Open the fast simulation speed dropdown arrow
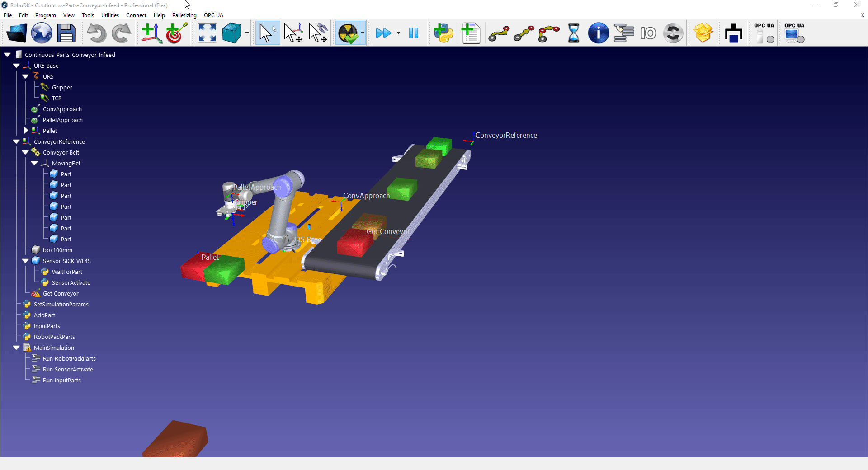Screen dimensions: 868x470 (x=398, y=33)
